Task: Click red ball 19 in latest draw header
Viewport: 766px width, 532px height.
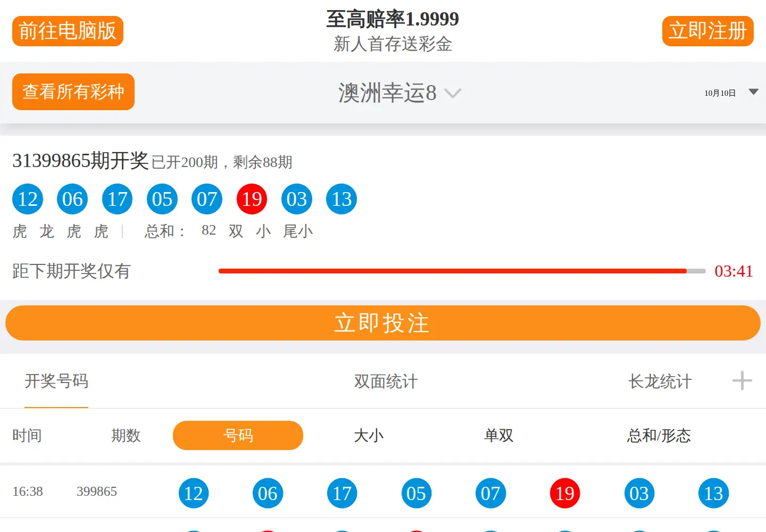Action: 252,199
